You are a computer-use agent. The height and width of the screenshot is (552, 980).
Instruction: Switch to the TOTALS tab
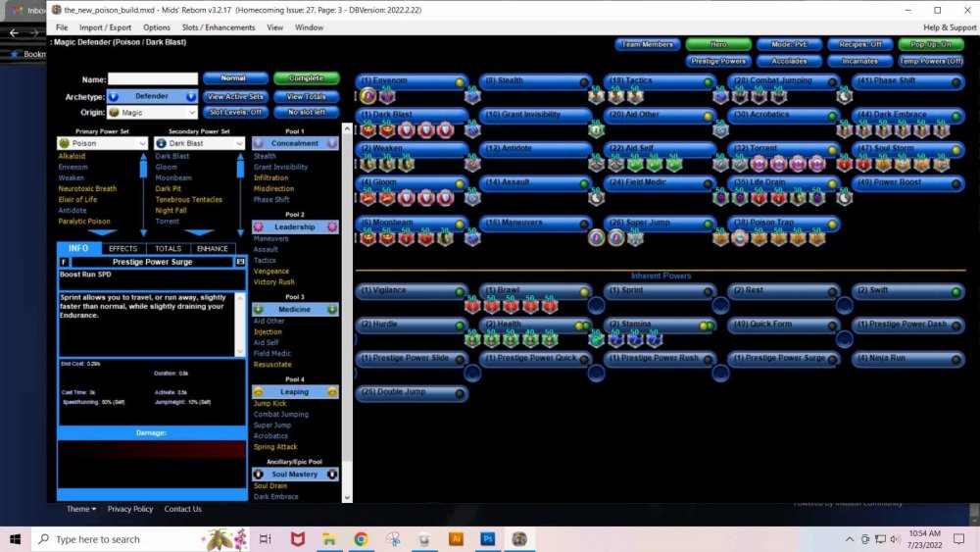[x=168, y=249]
